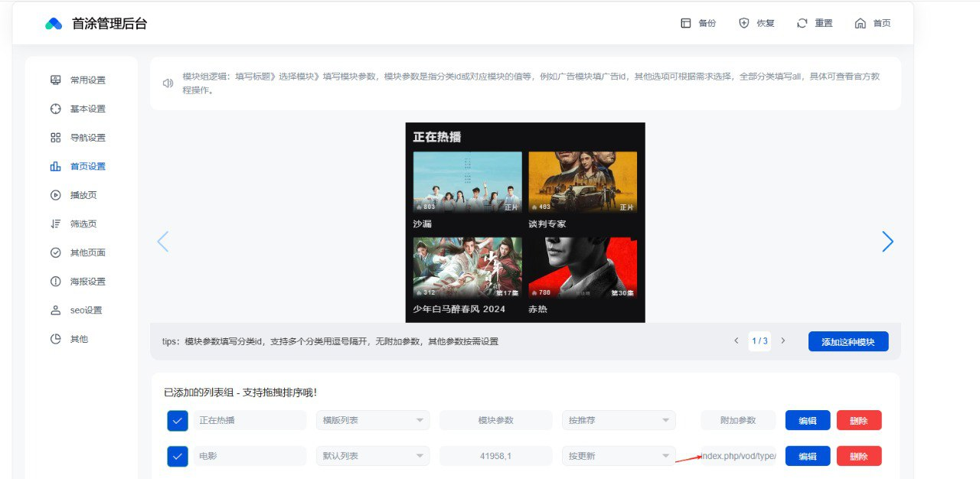The height and width of the screenshot is (479, 980).
Task: Show previous module with left carousel arrow
Action: coord(162,242)
